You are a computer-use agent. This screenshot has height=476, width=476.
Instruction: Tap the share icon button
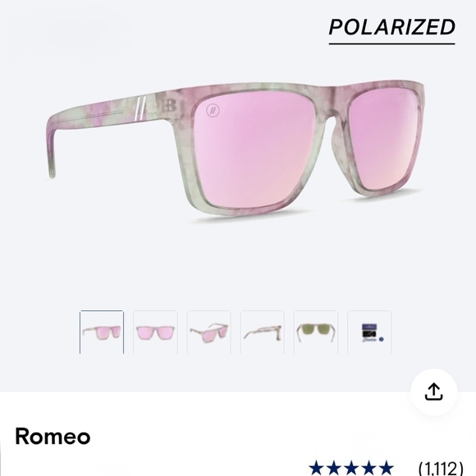(x=434, y=392)
